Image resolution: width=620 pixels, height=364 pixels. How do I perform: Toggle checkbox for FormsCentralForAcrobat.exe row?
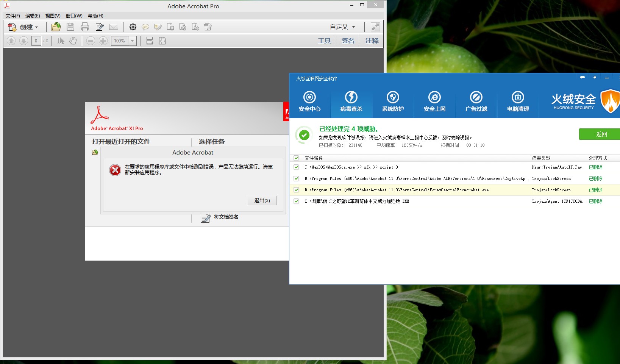[296, 190]
